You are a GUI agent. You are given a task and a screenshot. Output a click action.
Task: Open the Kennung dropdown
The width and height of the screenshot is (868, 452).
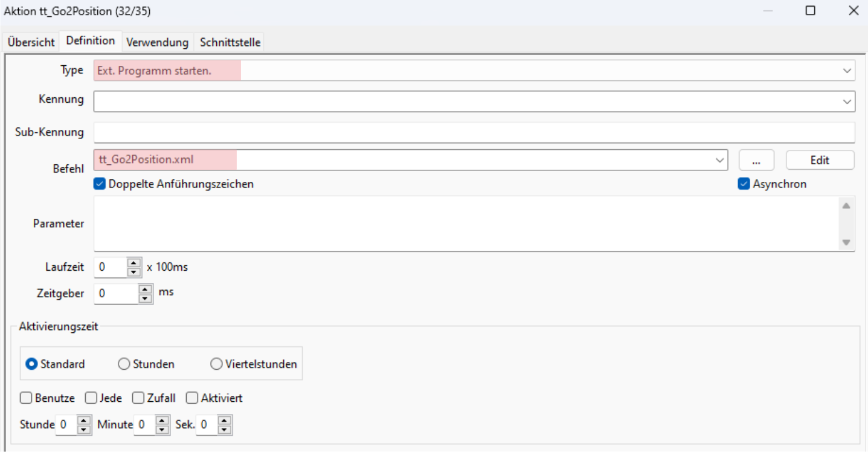pyautogui.click(x=847, y=102)
